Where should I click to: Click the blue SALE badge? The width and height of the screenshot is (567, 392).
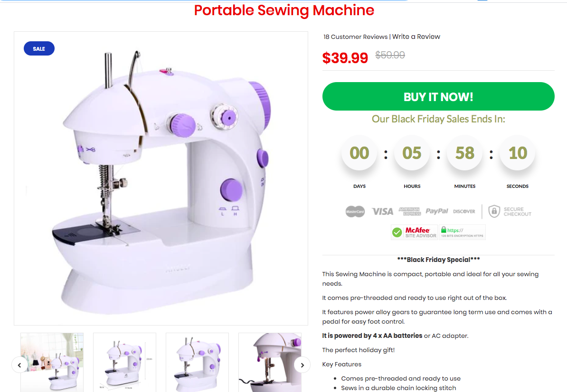(x=39, y=48)
